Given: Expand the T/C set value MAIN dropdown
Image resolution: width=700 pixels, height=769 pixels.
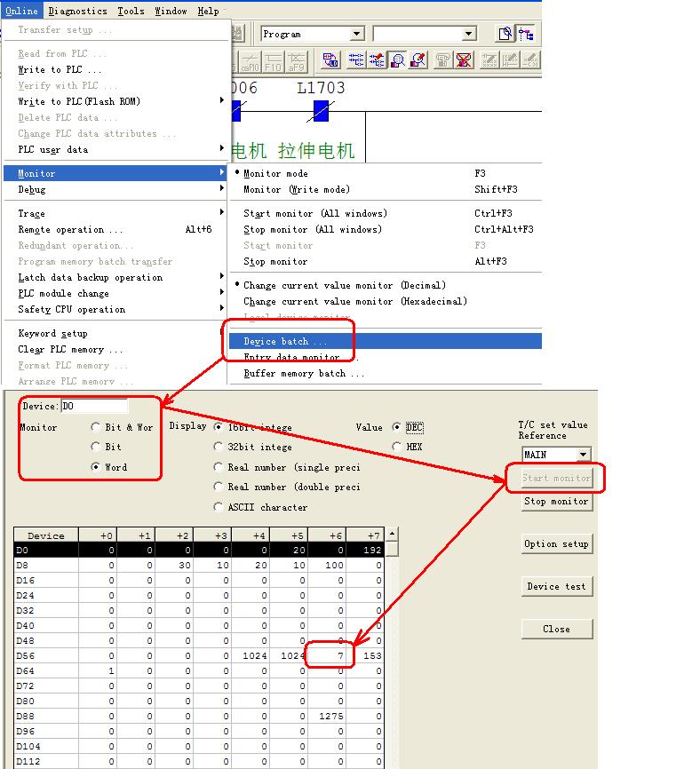Looking at the screenshot, I should point(583,455).
